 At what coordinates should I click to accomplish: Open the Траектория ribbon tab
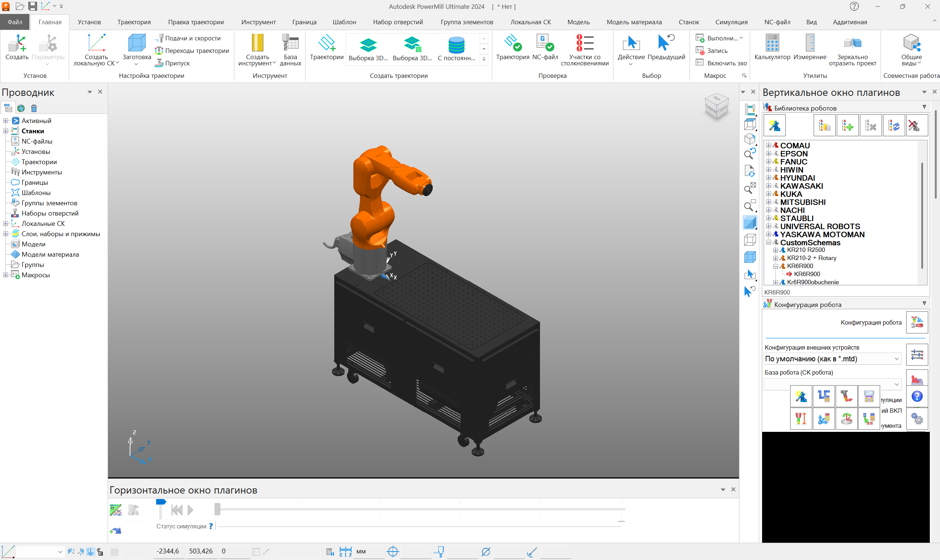pos(134,22)
